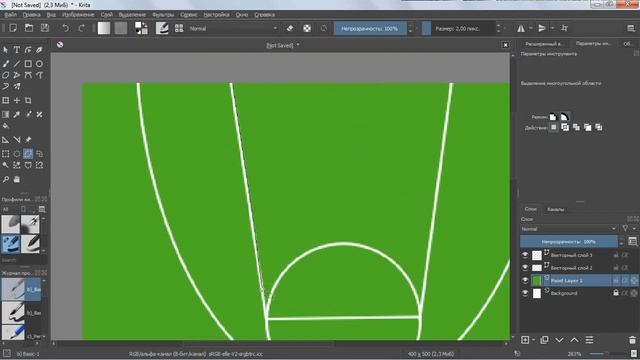Select the Polyline tool

17,75
